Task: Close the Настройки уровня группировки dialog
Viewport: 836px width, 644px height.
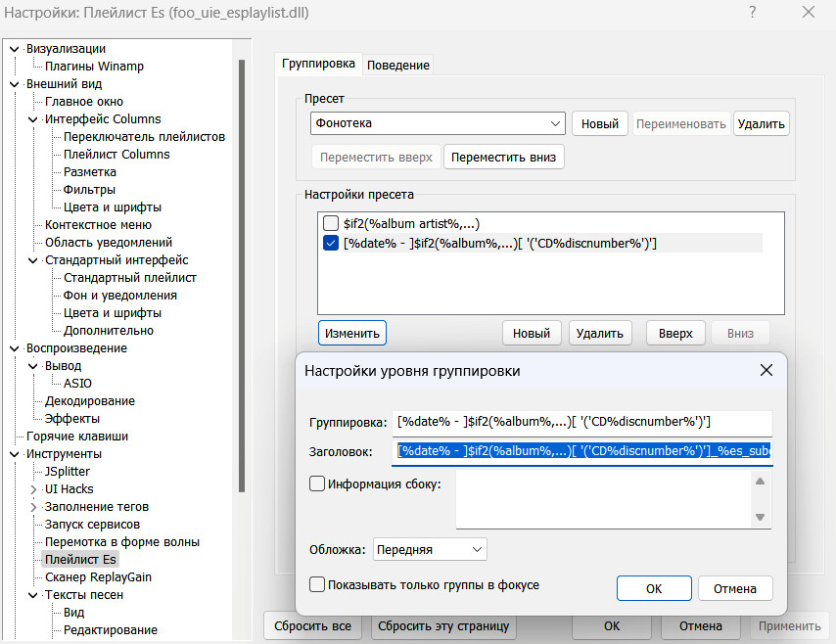Action: click(x=766, y=370)
